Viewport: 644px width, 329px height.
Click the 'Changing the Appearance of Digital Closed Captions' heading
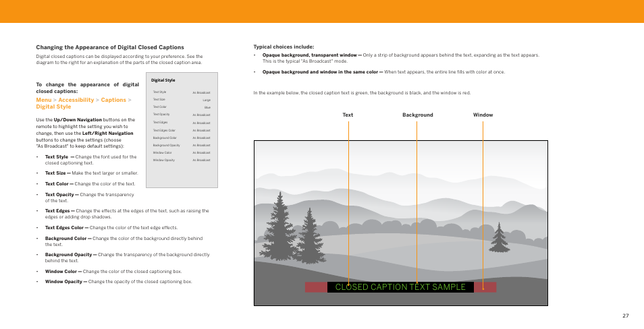(x=109, y=47)
